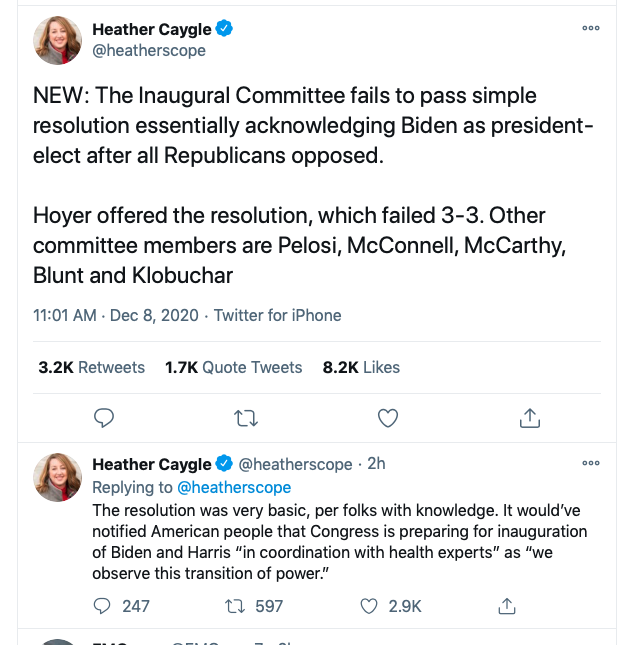Share the reply tweet about the resolution
The image size is (634, 645).
pos(506,606)
